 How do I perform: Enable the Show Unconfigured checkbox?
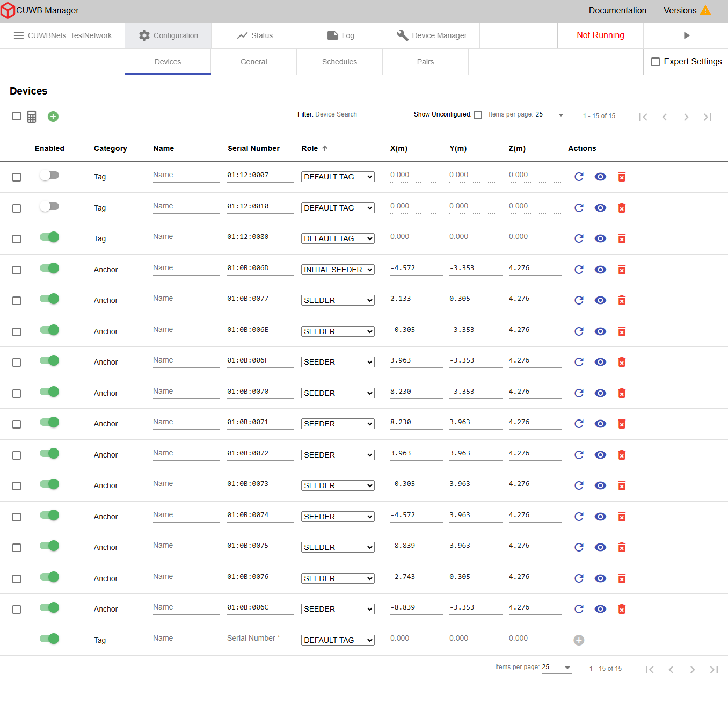point(478,114)
